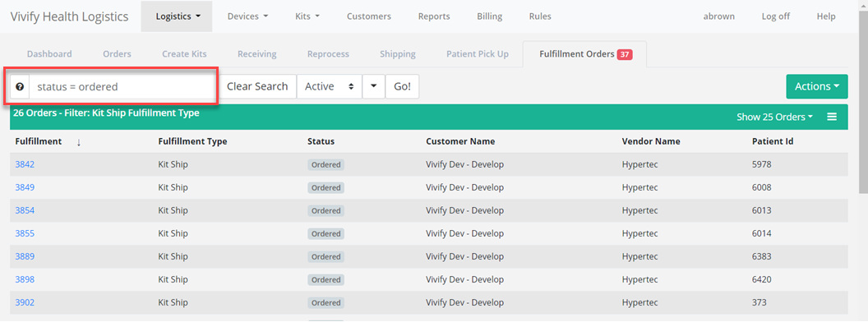868x322 pixels.
Task: Click Ordered status badge for order 3898
Action: 326,279
